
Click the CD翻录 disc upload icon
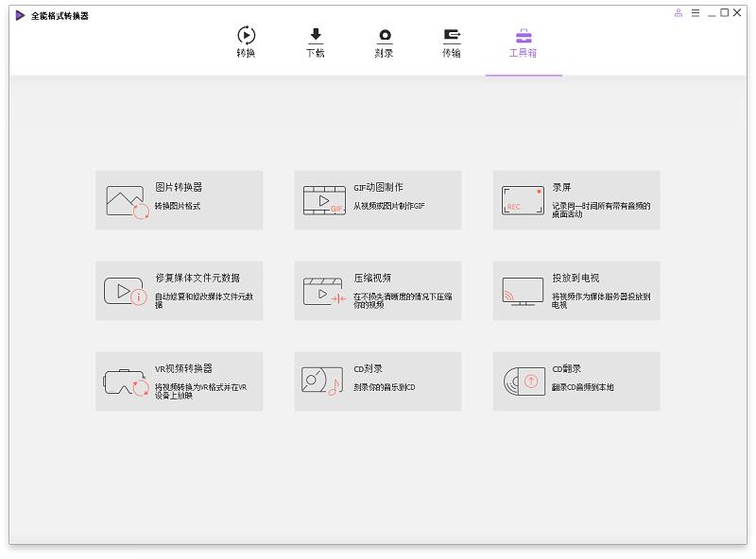click(x=524, y=381)
